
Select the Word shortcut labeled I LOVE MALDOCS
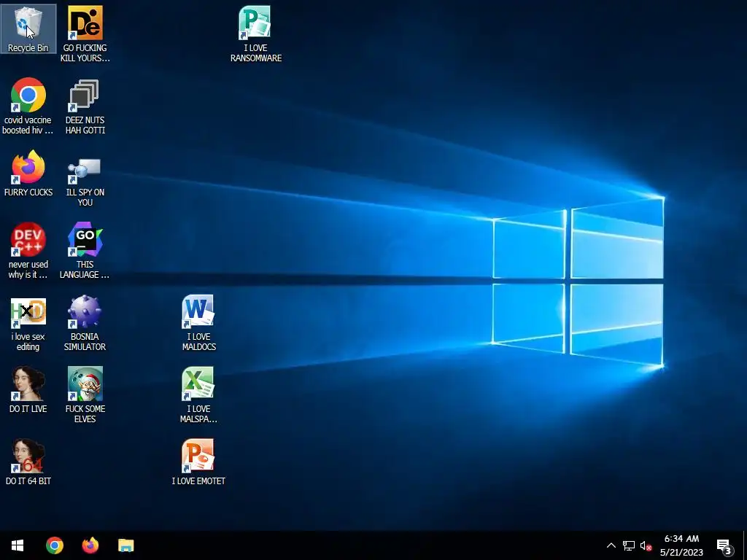pyautogui.click(x=198, y=323)
